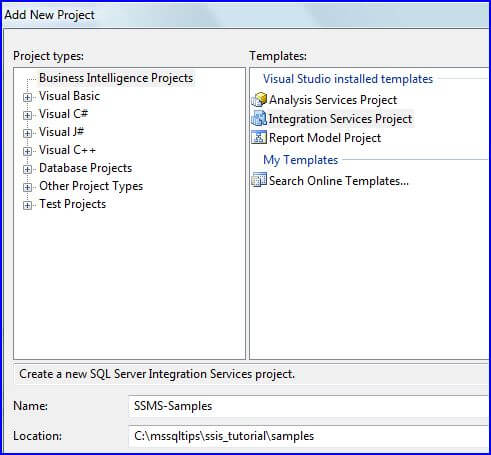491x455 pixels.
Task: Click the Add New Project title bar
Action: (246, 15)
